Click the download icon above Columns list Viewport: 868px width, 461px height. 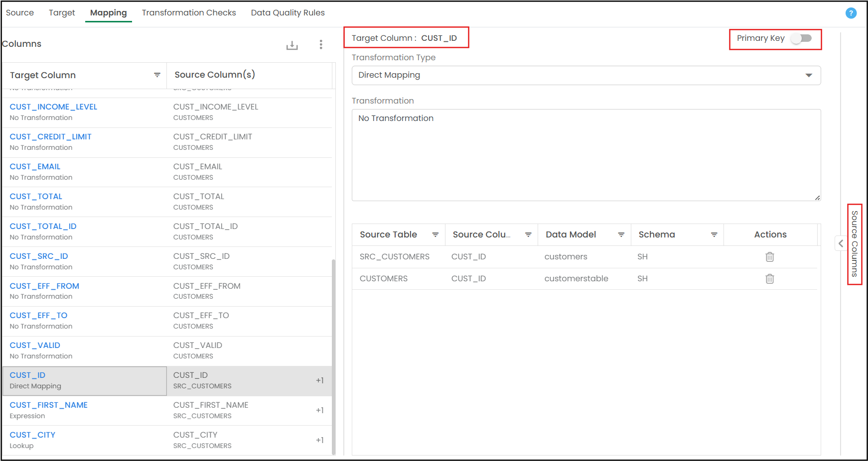click(292, 45)
